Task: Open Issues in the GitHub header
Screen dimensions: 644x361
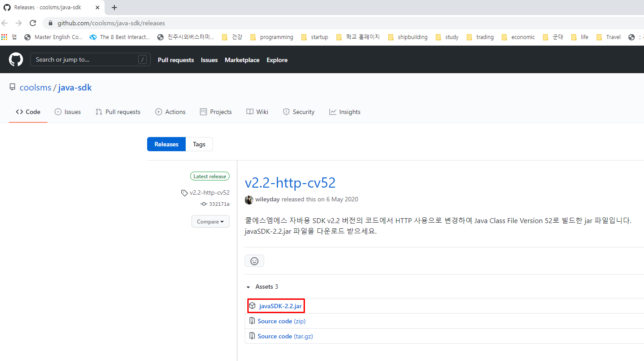Action: 209,60
